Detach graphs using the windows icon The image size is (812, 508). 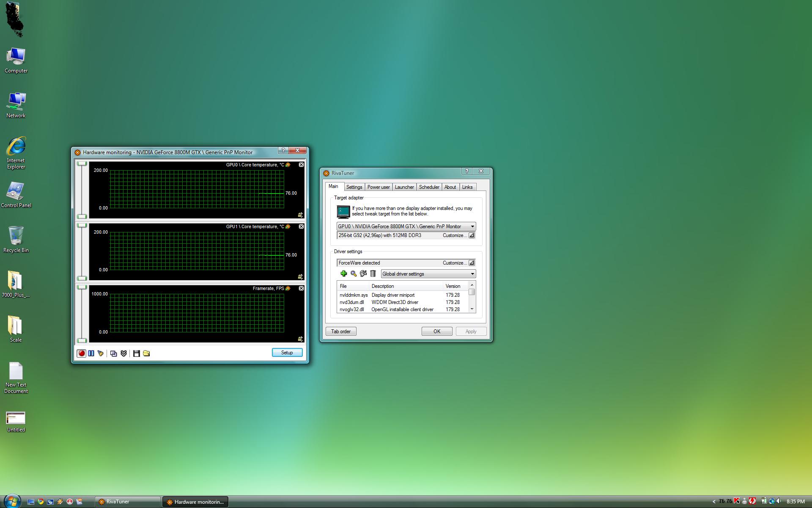tap(114, 353)
